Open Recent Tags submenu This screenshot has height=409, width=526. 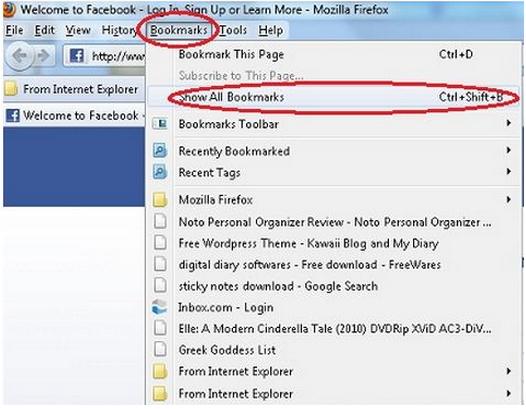[334, 173]
